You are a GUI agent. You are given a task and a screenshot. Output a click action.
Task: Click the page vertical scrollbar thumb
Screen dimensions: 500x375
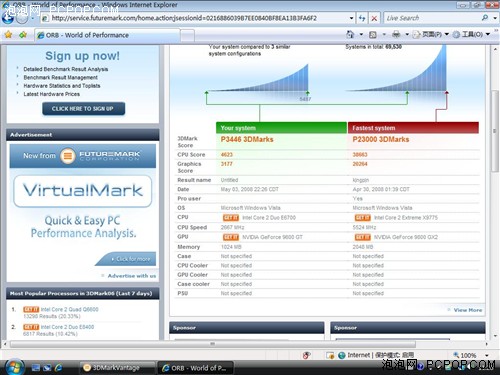coord(495,131)
